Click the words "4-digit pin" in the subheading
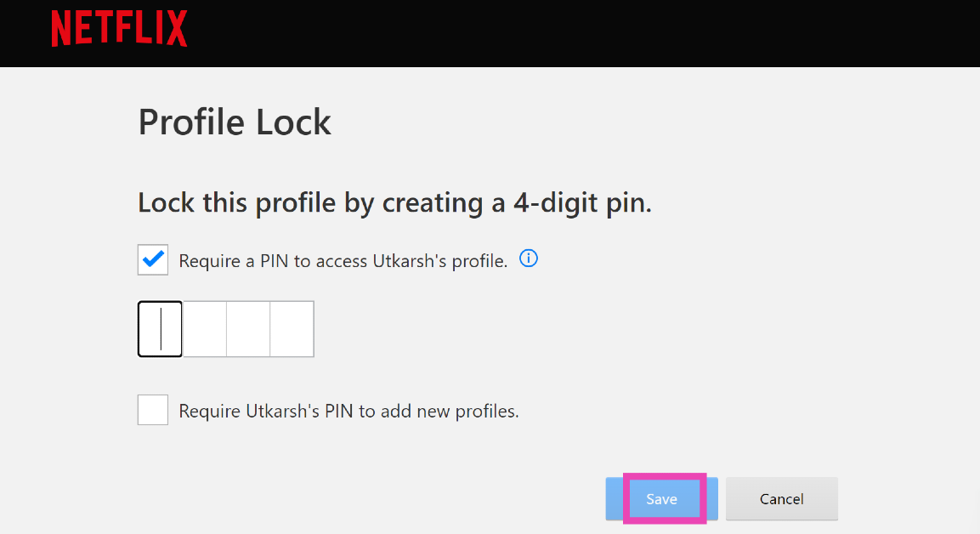This screenshot has height=534, width=980. pyautogui.click(x=581, y=203)
